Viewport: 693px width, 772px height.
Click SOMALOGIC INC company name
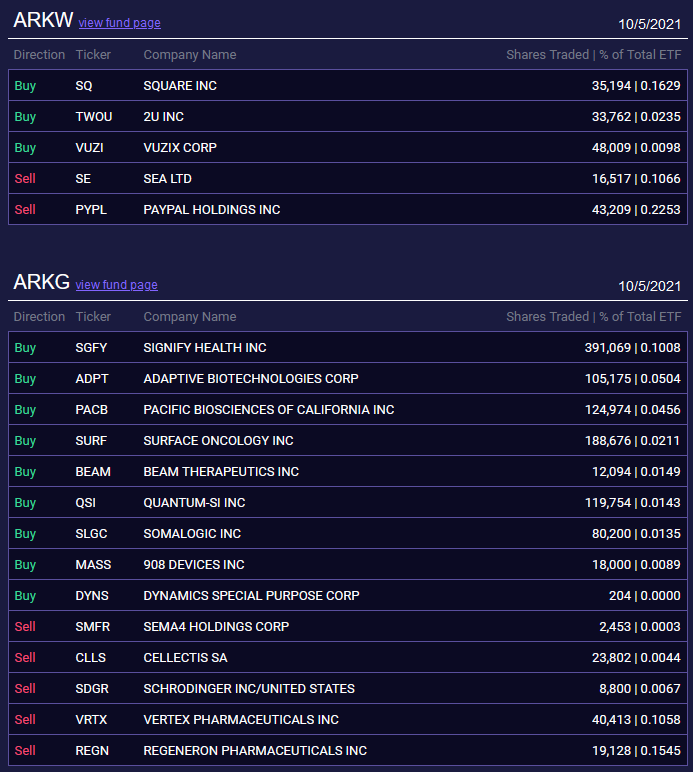(x=192, y=534)
